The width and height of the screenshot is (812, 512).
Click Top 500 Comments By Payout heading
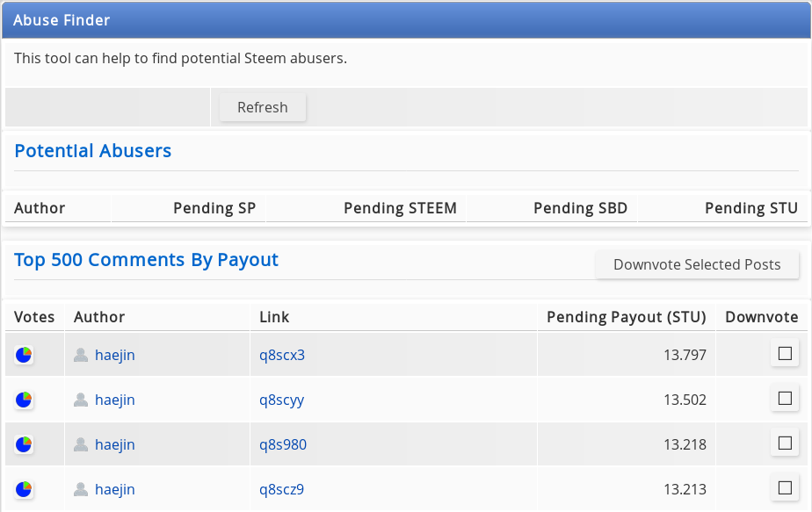(x=146, y=260)
